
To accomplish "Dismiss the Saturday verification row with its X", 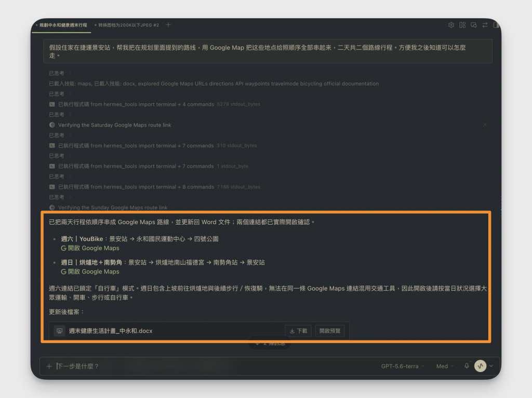I will 485,125.
